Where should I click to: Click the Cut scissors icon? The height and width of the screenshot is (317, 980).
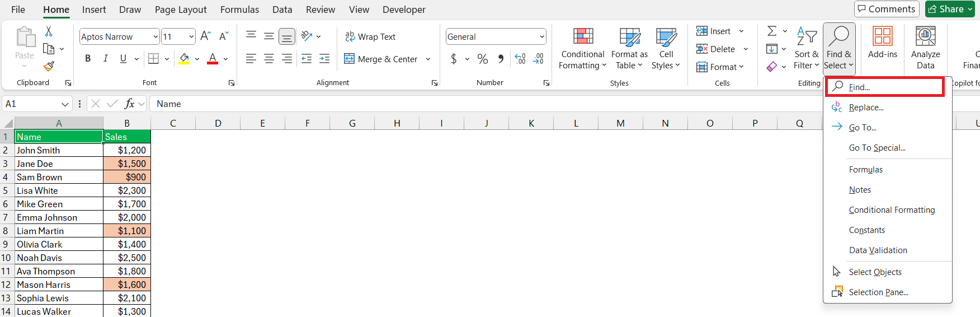click(x=49, y=32)
